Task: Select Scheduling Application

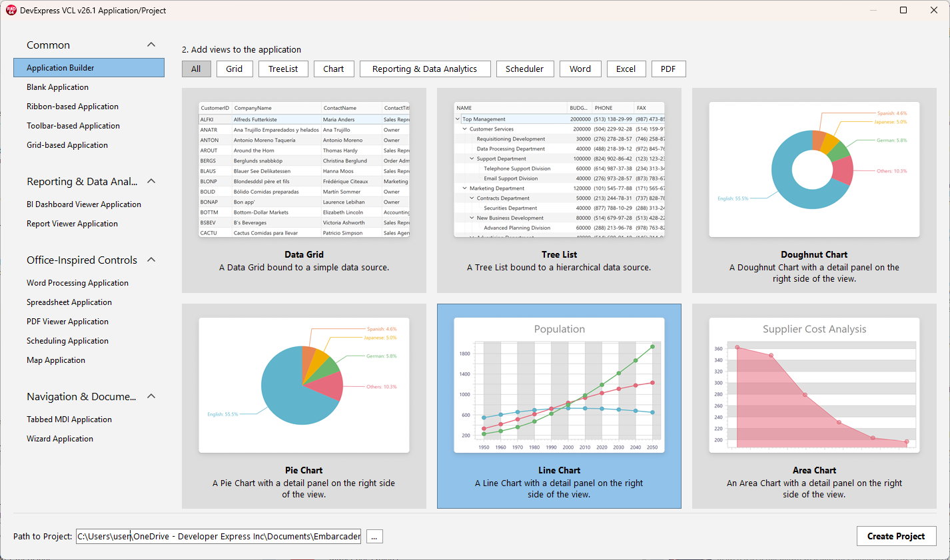Action: [67, 341]
